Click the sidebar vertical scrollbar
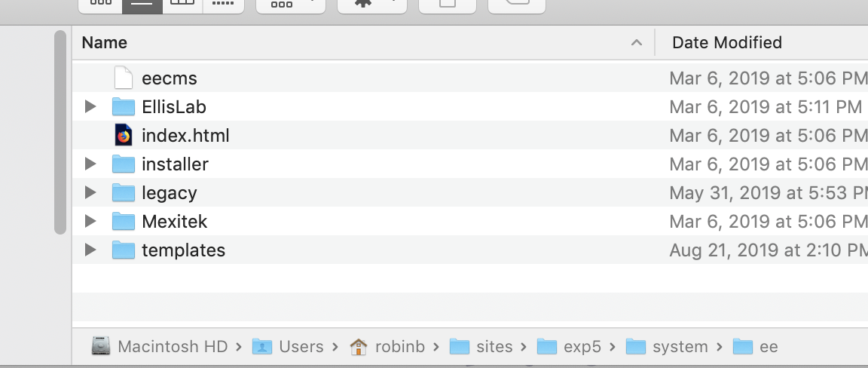 61,132
